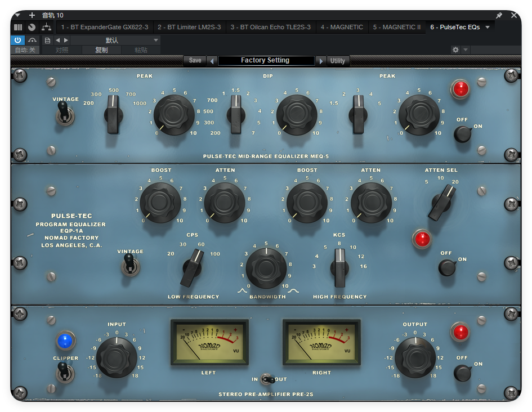Click the PRE-2S INPUT gain knob

click(117, 358)
